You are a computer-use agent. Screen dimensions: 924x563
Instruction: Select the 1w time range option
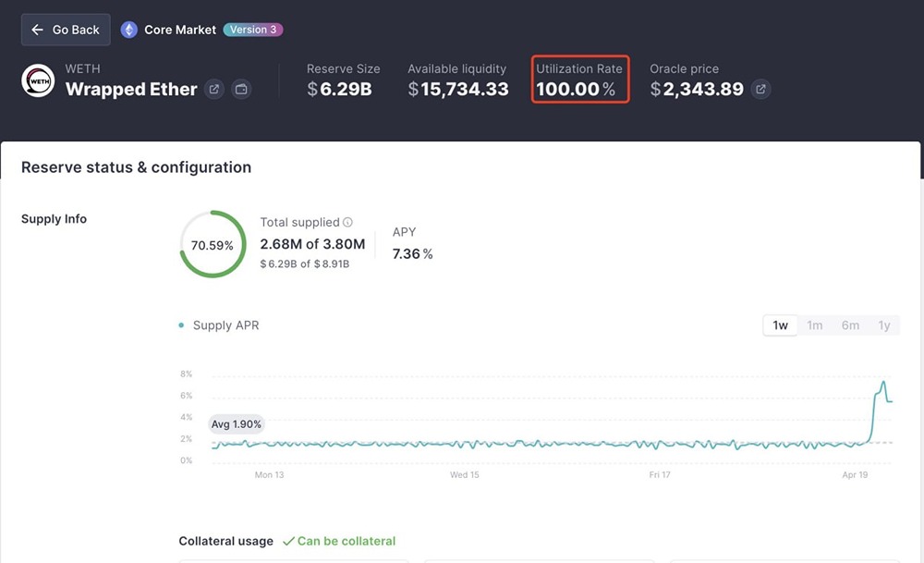[779, 325]
